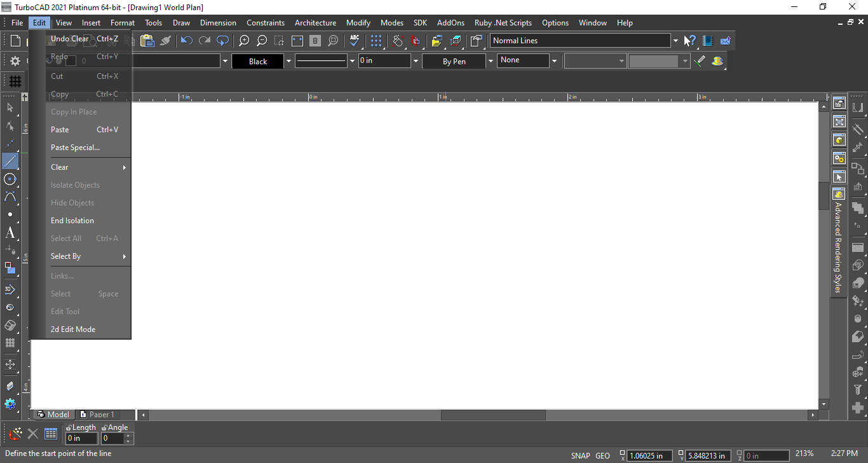The height and width of the screenshot is (463, 868).
Task: Expand the Select By submenu
Action: tap(89, 256)
